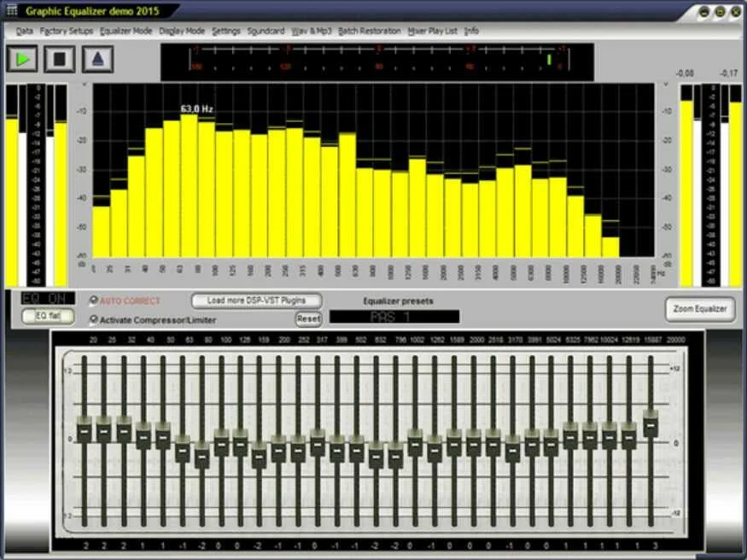Click the Zoom Equalizer button
The height and width of the screenshot is (560, 747).
700,309
